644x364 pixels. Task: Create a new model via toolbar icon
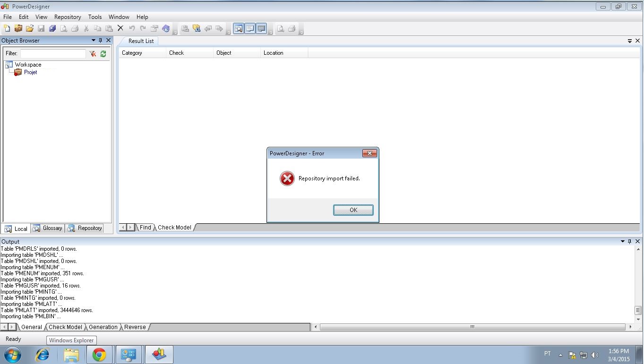coord(7,28)
